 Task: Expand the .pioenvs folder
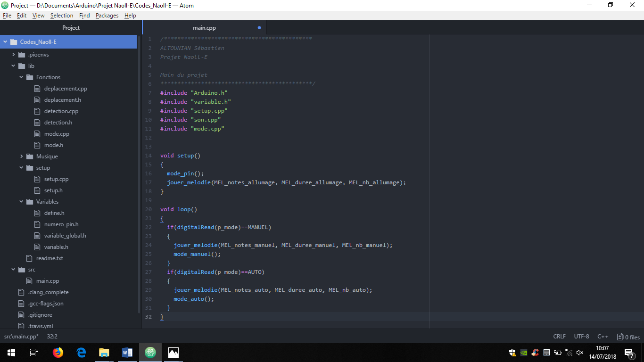(x=13, y=55)
